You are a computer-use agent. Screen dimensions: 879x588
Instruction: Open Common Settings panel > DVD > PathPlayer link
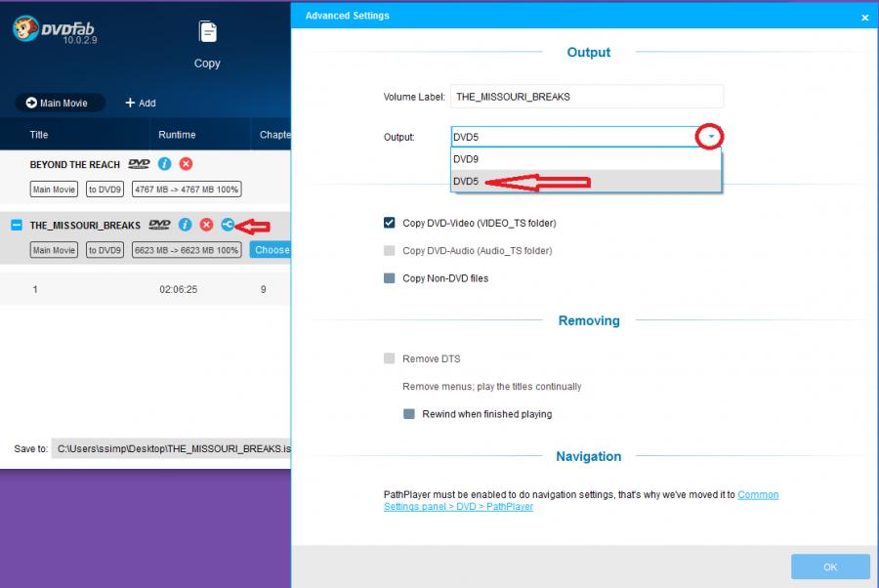(x=581, y=500)
